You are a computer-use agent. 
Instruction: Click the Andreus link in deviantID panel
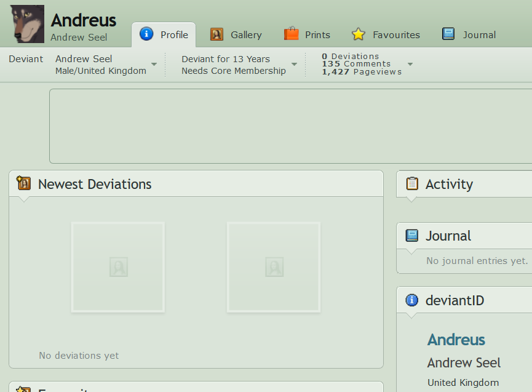[x=456, y=340]
